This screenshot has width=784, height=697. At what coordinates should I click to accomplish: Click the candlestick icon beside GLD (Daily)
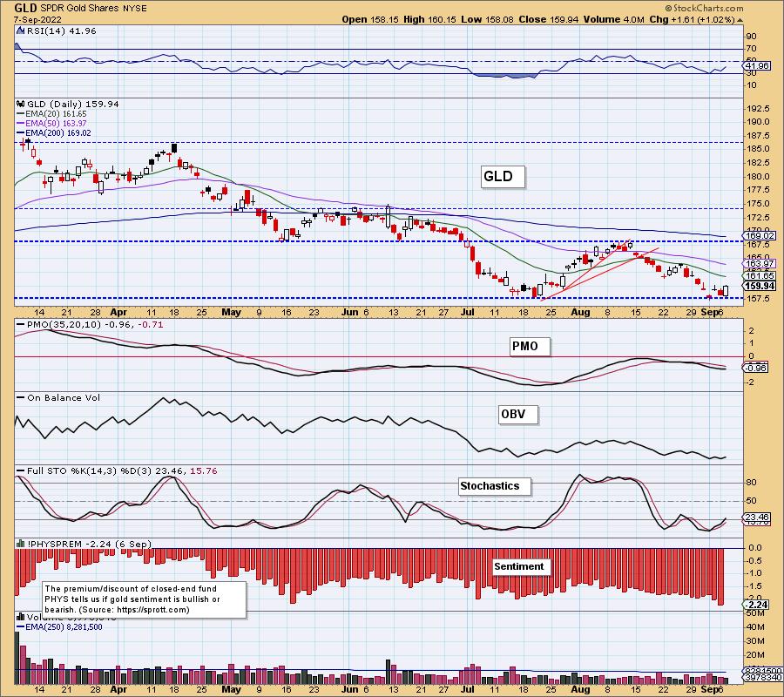pos(21,104)
